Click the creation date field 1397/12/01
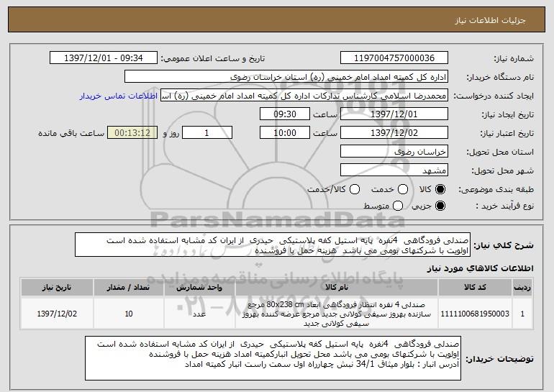 [394, 114]
